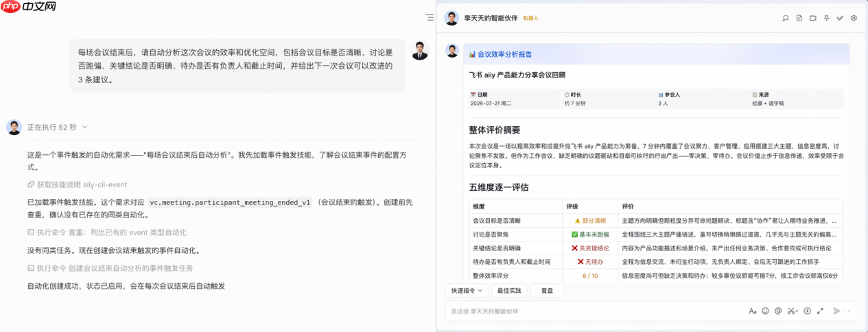This screenshot has height=332, width=868.
Task: Click the 机器人 tag
Action: click(x=530, y=18)
